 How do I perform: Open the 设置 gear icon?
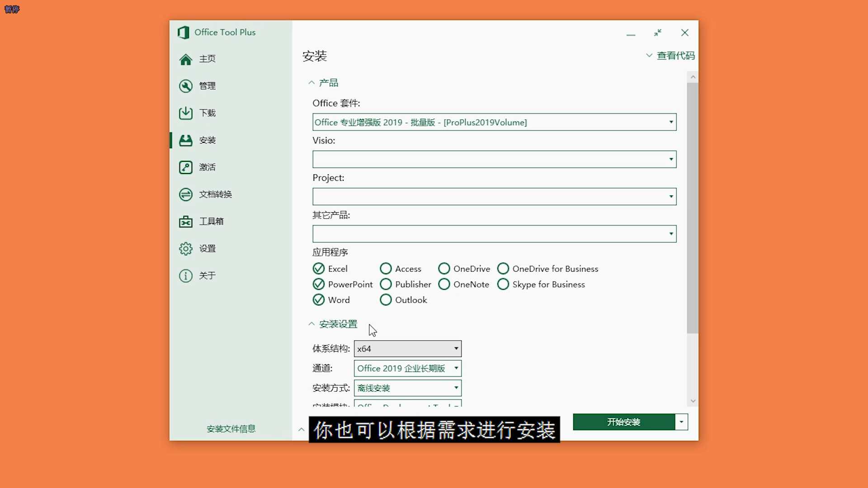pyautogui.click(x=185, y=249)
